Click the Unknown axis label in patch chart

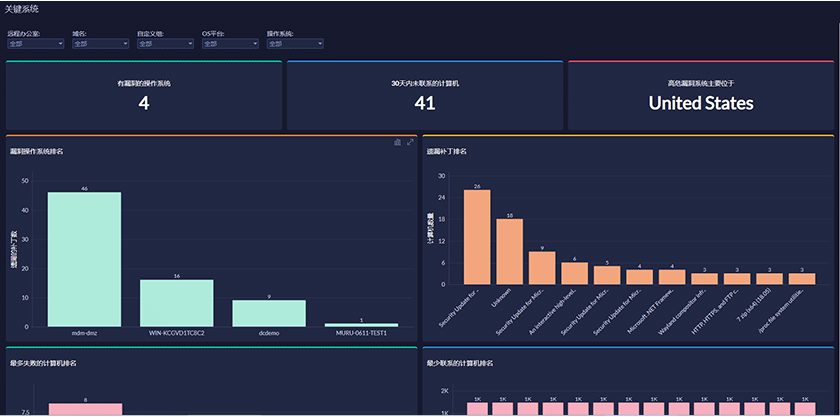[x=502, y=297]
